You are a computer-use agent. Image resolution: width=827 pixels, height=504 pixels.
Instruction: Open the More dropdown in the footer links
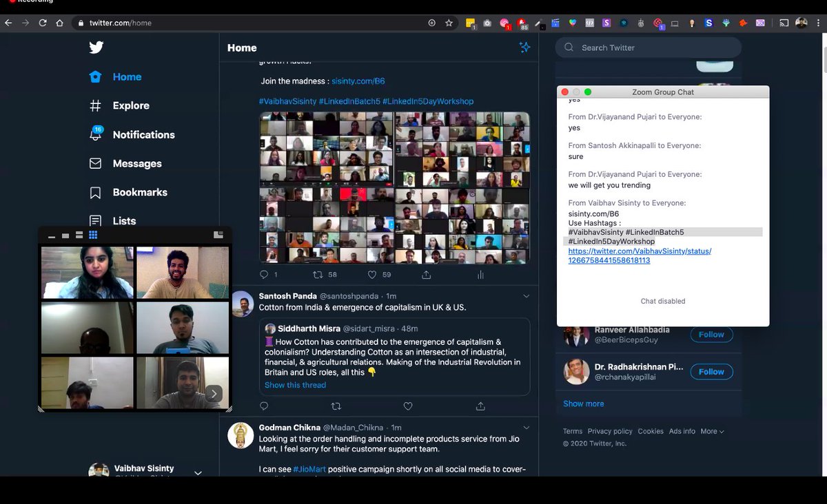coord(712,430)
